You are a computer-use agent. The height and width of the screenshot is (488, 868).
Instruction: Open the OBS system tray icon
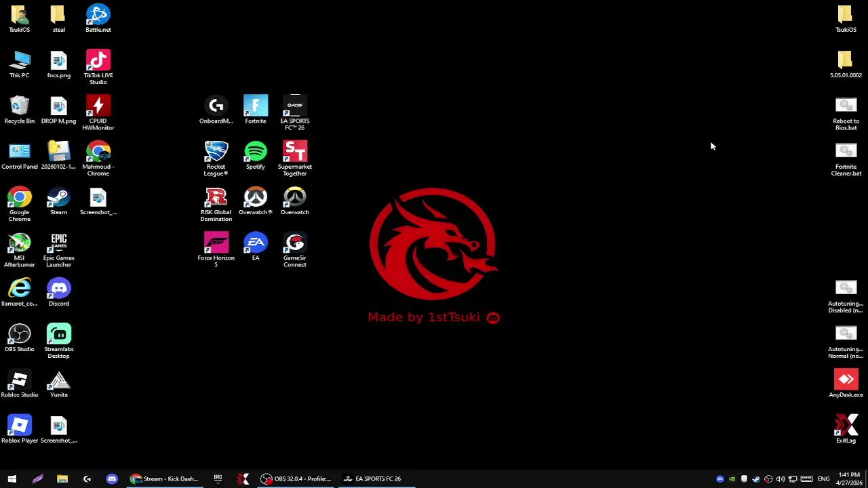(x=768, y=479)
